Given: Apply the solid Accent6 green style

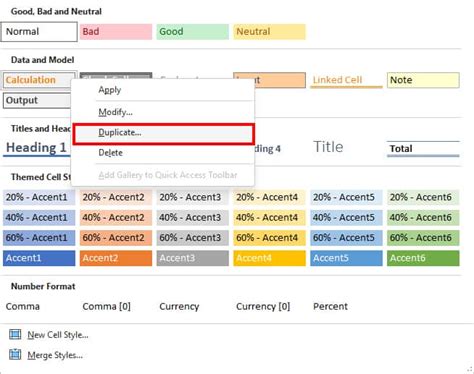Looking at the screenshot, I should coord(423,258).
